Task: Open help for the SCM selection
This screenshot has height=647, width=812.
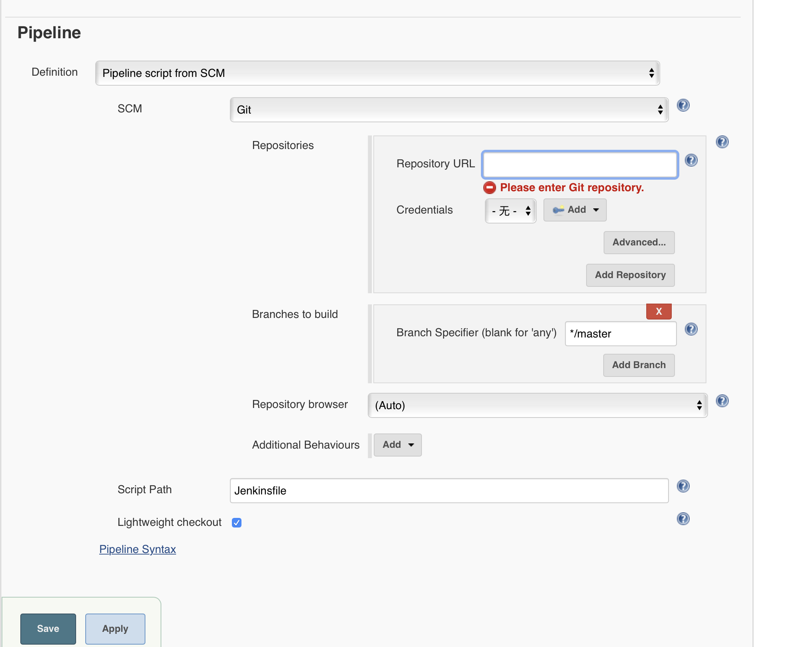Action: pyautogui.click(x=683, y=105)
